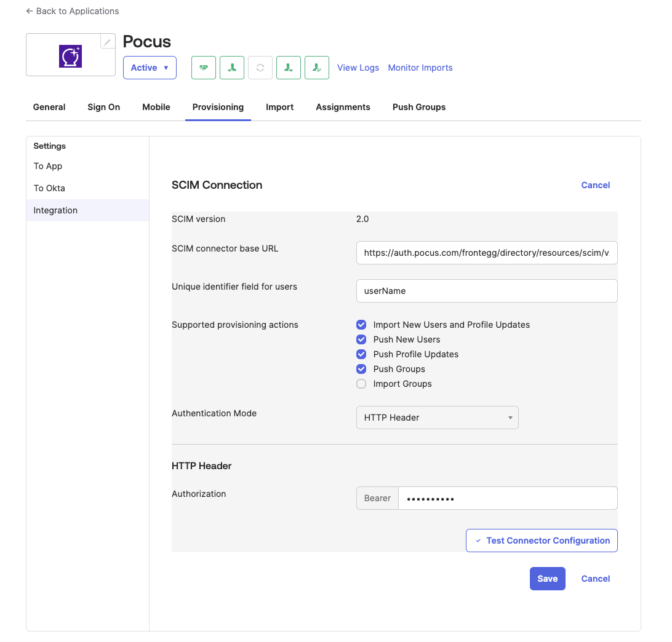Open the Mobile tab
Image resolution: width=672 pixels, height=642 pixels.
pyautogui.click(x=156, y=107)
